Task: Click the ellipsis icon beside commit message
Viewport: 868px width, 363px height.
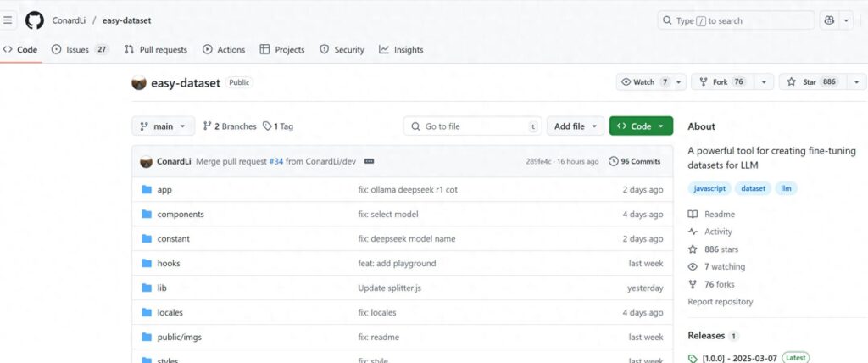Action: pos(369,161)
